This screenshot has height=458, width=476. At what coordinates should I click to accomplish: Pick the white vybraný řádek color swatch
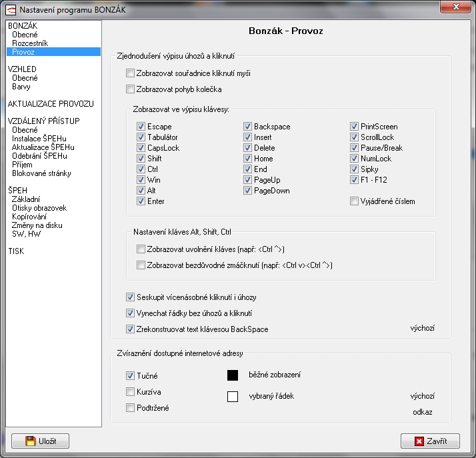click(x=233, y=397)
